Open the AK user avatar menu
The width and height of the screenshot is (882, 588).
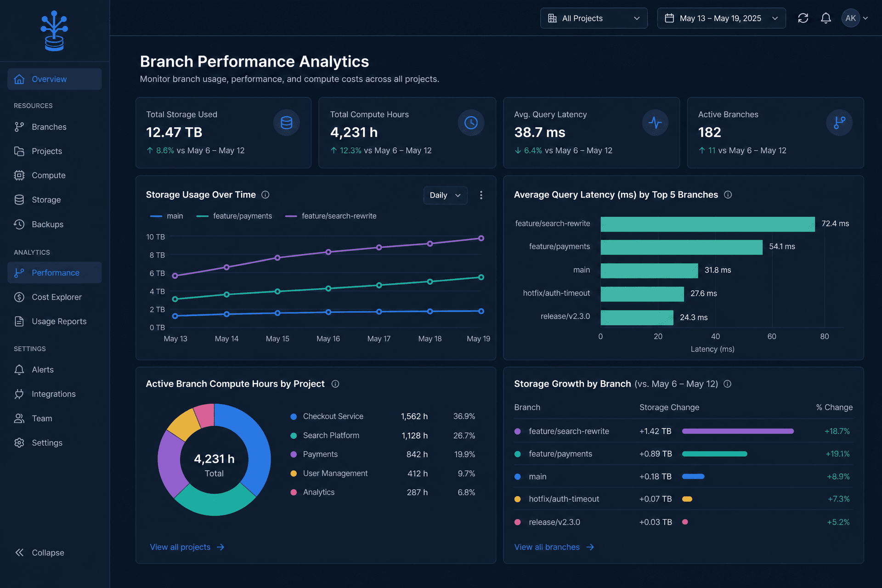pyautogui.click(x=850, y=18)
